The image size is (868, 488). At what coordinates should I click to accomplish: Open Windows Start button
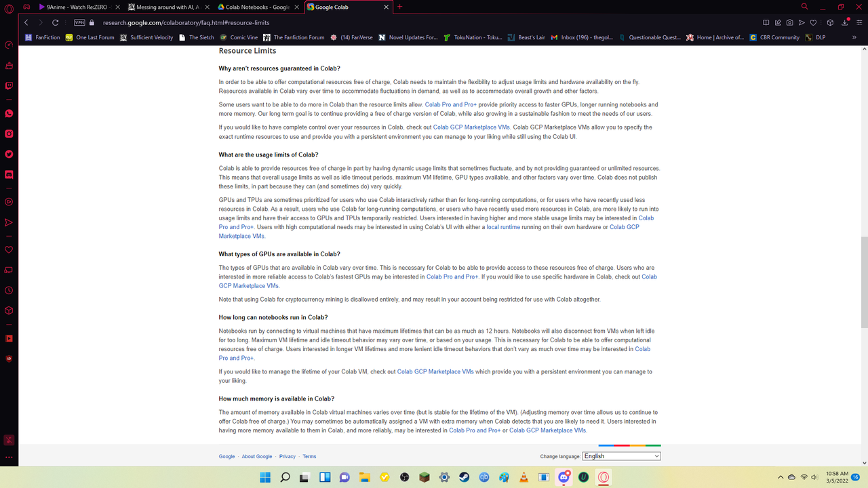[264, 477]
